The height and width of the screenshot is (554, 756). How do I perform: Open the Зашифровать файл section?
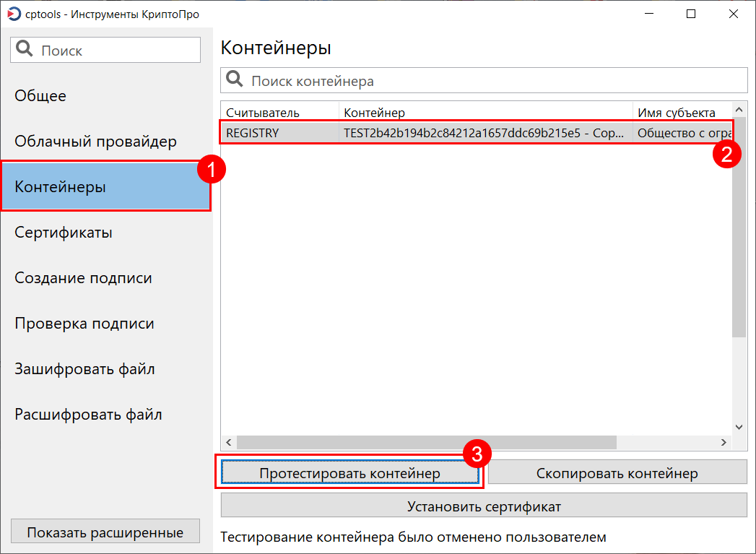(84, 369)
